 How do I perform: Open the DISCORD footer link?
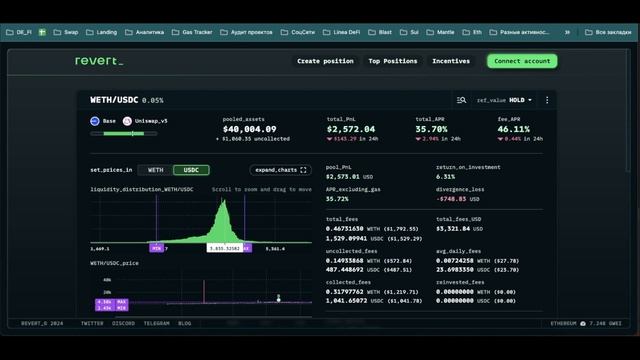click(123, 323)
